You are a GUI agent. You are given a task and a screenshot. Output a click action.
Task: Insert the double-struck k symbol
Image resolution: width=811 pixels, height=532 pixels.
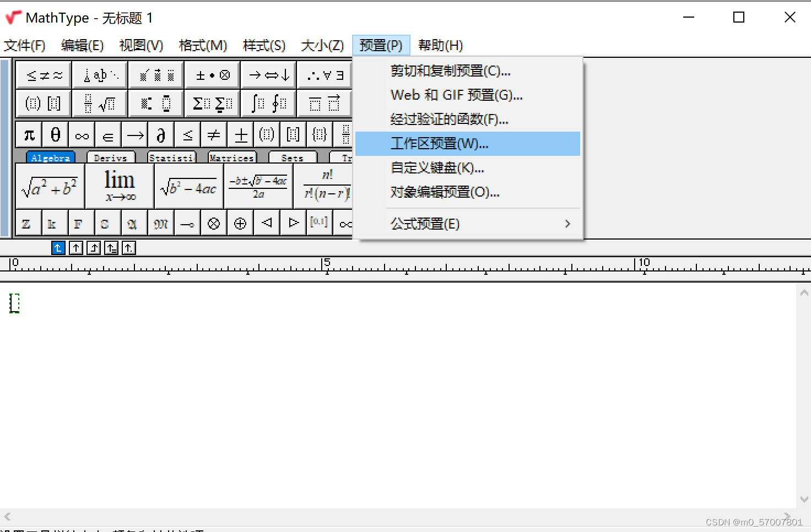tap(55, 223)
